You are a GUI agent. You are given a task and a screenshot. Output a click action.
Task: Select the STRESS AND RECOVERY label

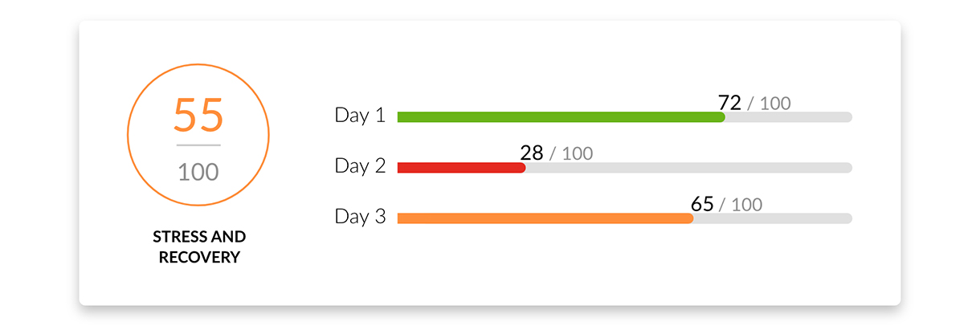click(199, 247)
